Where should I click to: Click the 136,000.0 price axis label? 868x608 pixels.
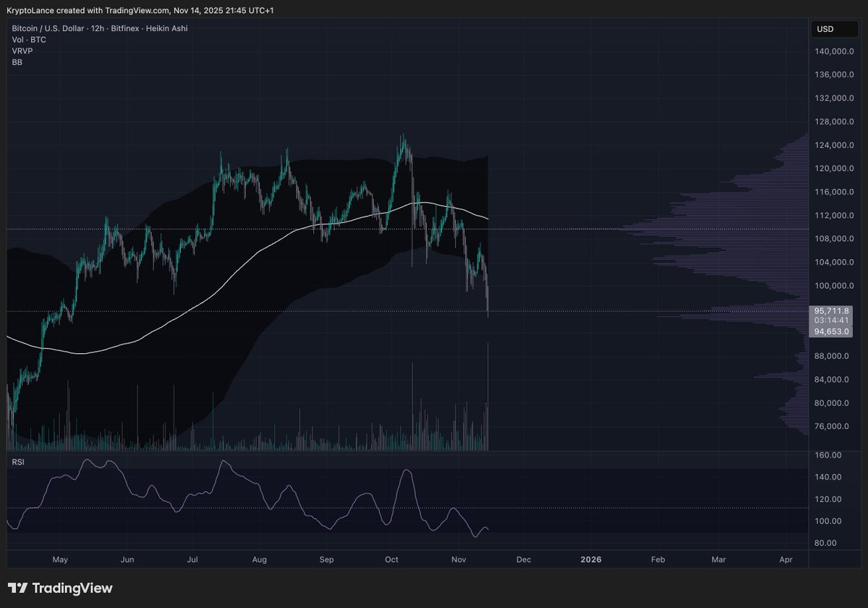tap(834, 75)
